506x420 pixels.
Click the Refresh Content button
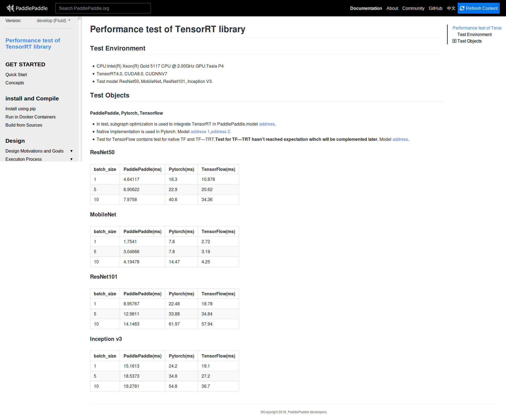(x=478, y=8)
